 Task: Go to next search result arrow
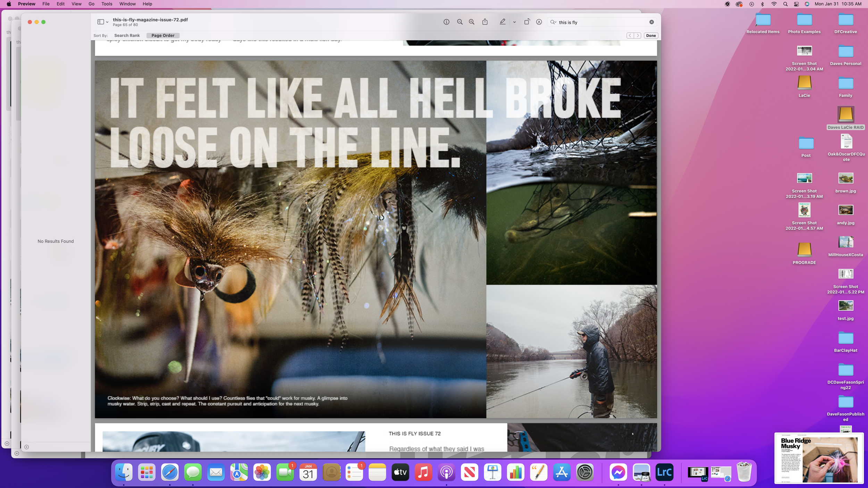(x=638, y=35)
